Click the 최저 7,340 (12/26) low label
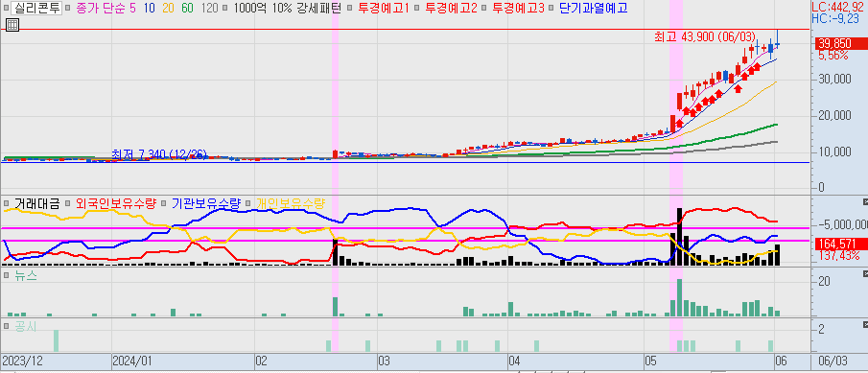This screenshot has width=868, height=373. tap(159, 154)
